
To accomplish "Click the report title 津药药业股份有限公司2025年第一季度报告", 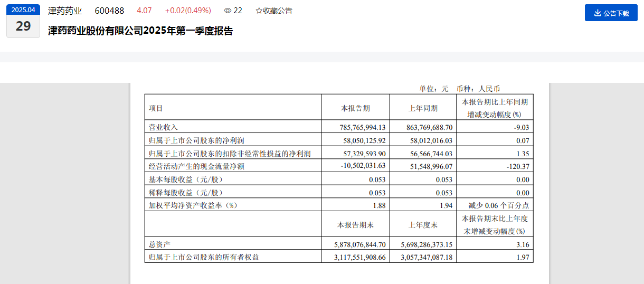I will (x=140, y=31).
